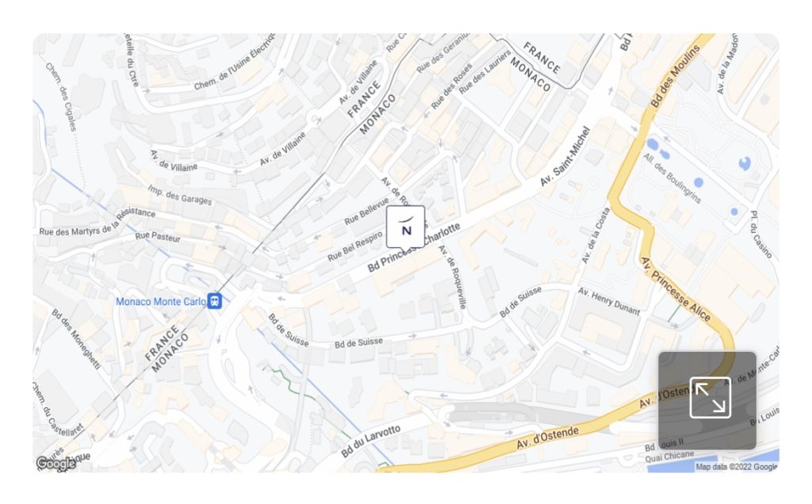Click the Rue Bel Respiro street label
812x504 pixels.
point(354,246)
